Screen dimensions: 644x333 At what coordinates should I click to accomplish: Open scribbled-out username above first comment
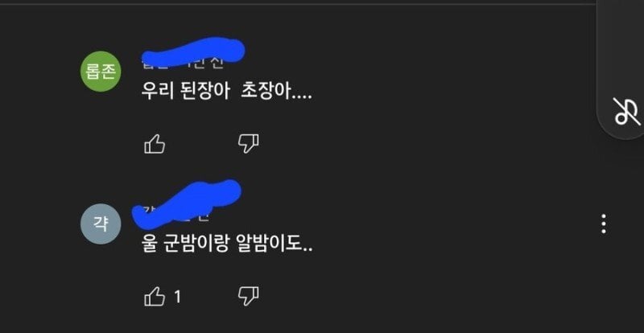193,52
